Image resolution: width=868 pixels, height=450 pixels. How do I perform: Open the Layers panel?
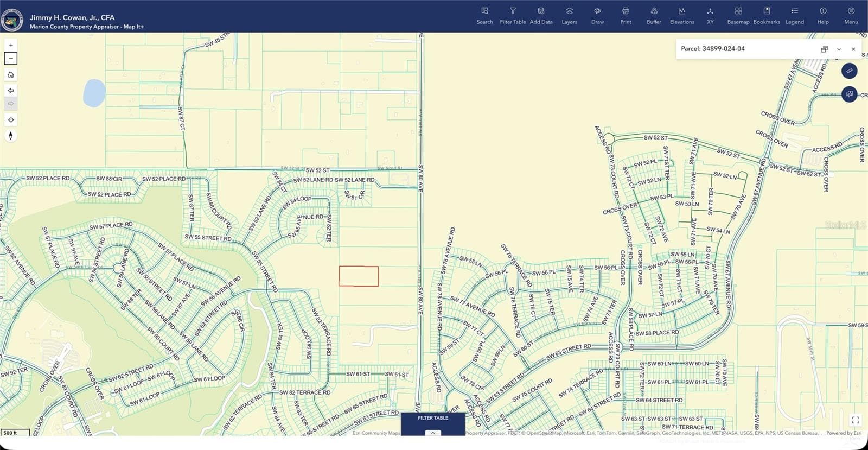coord(569,16)
